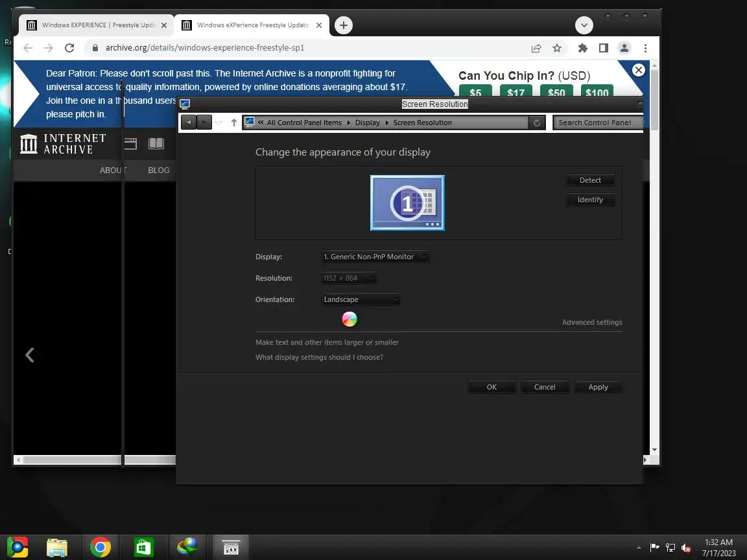The width and height of the screenshot is (747, 560).
Task: Click Apply in Screen Resolution
Action: click(598, 387)
